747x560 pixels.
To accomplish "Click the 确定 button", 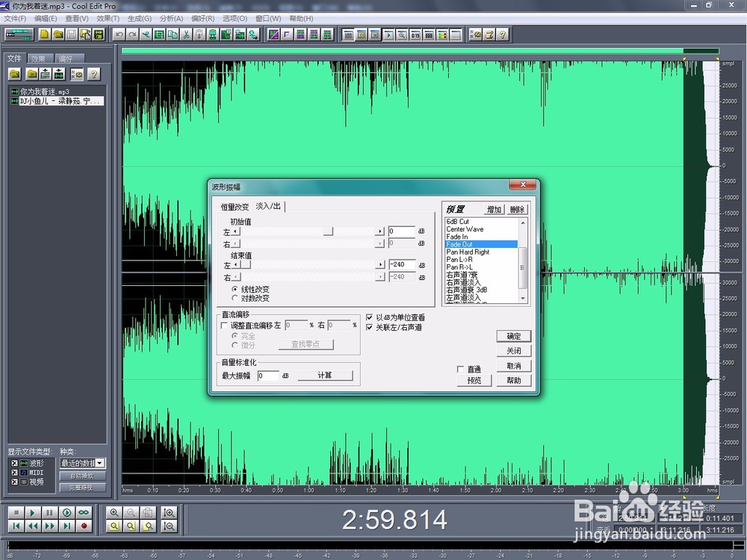I will (514, 336).
